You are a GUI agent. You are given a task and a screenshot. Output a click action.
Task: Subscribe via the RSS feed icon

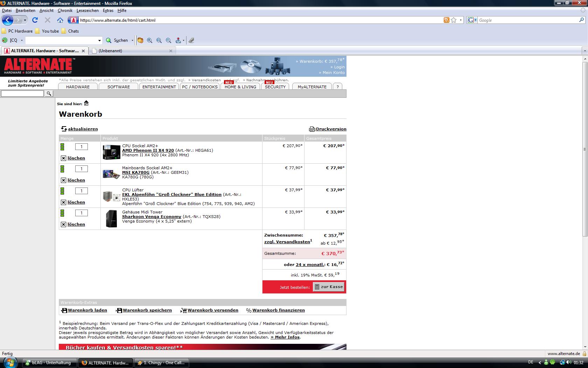tap(446, 20)
